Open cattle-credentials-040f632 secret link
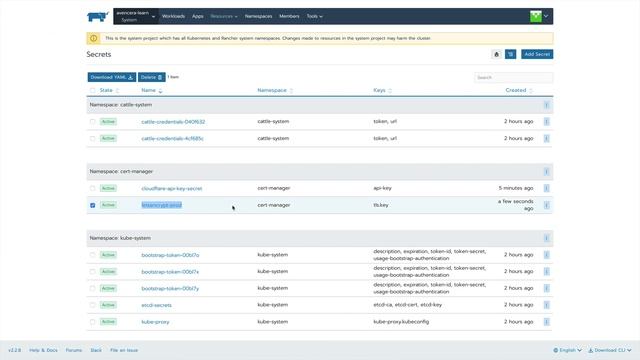 (x=173, y=122)
